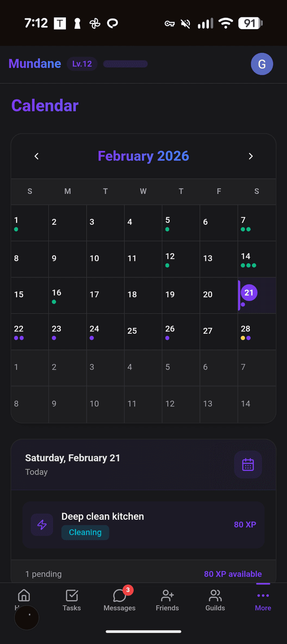The image size is (287, 644).
Task: Open Messages with notification badge
Action: point(119,595)
